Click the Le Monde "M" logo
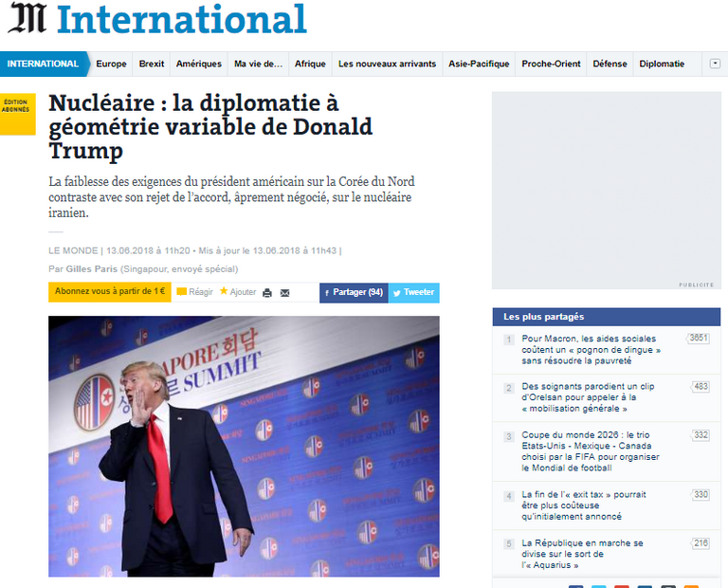 (x=27, y=18)
